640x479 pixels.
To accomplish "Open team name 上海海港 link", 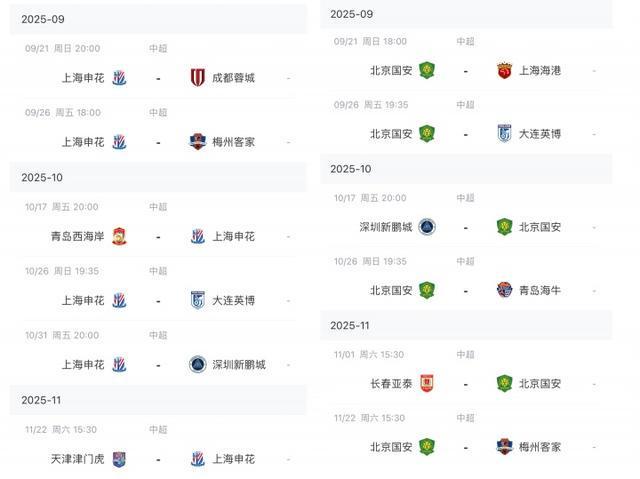I will (540, 71).
